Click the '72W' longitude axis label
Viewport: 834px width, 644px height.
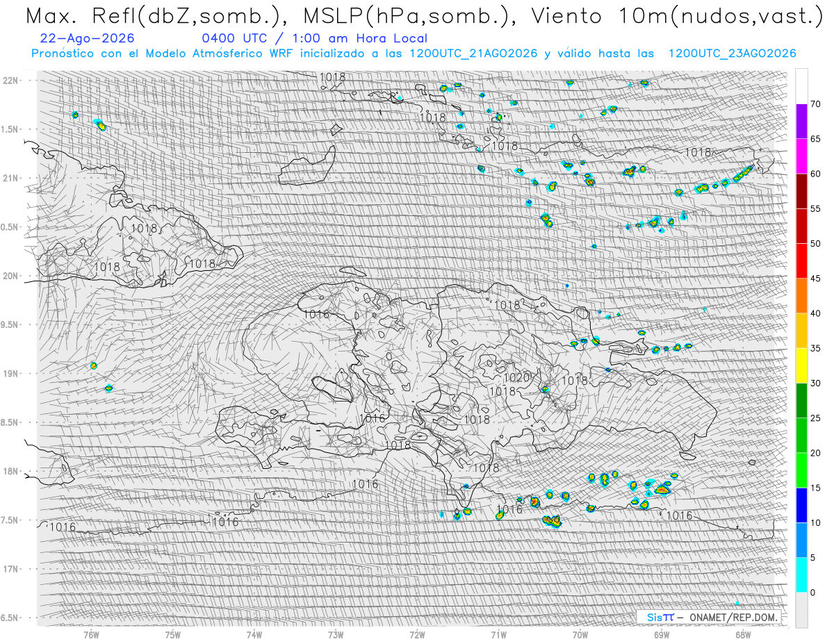point(417,635)
